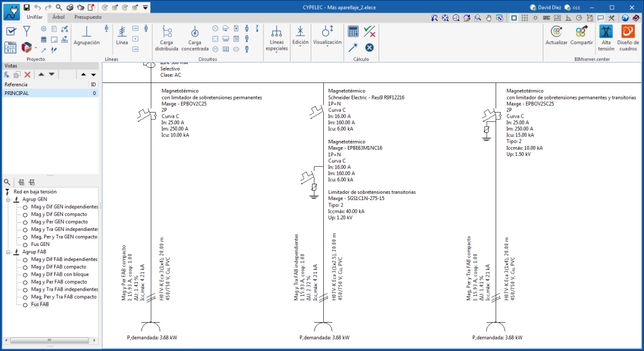Delete the selected view with the red X
This screenshot has width=644, height=351.
coord(28,74)
